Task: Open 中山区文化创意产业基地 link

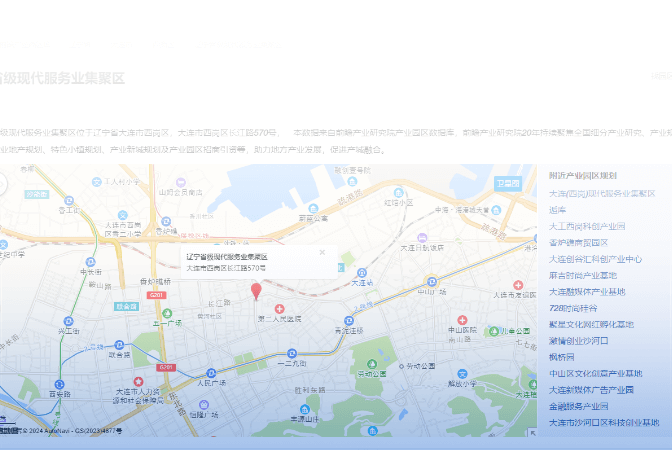Action: tap(595, 373)
